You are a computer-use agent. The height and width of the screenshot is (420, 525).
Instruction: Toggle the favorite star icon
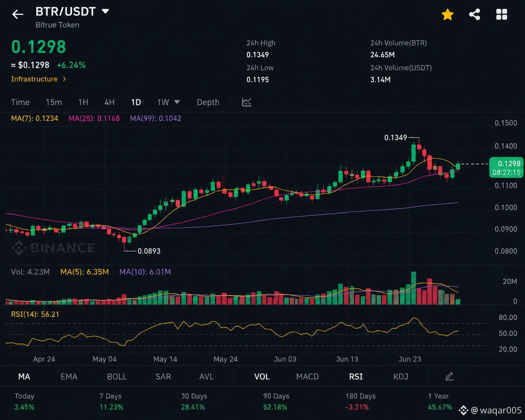point(447,15)
